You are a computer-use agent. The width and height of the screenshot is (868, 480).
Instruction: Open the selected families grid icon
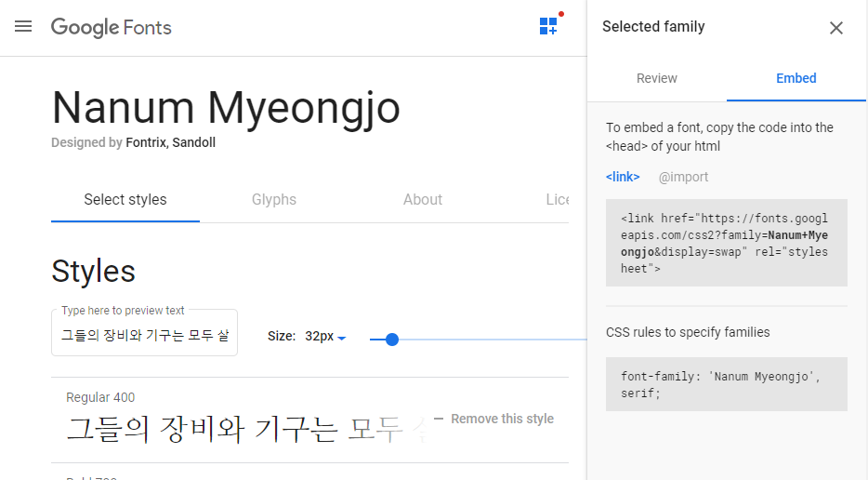point(548,26)
